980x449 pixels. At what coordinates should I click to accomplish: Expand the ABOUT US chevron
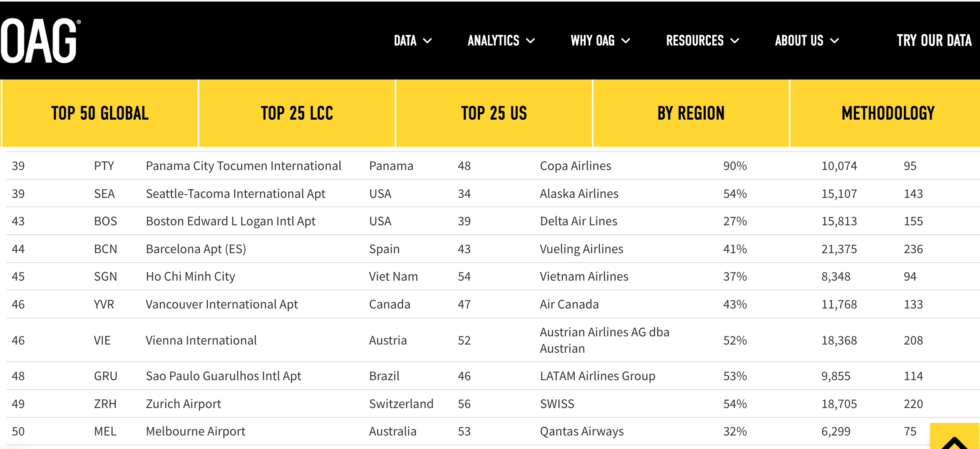834,41
